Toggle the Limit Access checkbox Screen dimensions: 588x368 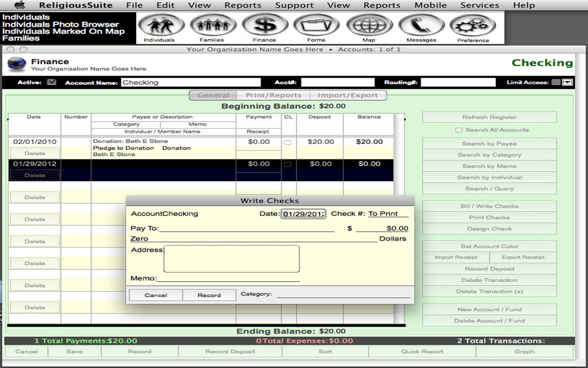point(556,82)
